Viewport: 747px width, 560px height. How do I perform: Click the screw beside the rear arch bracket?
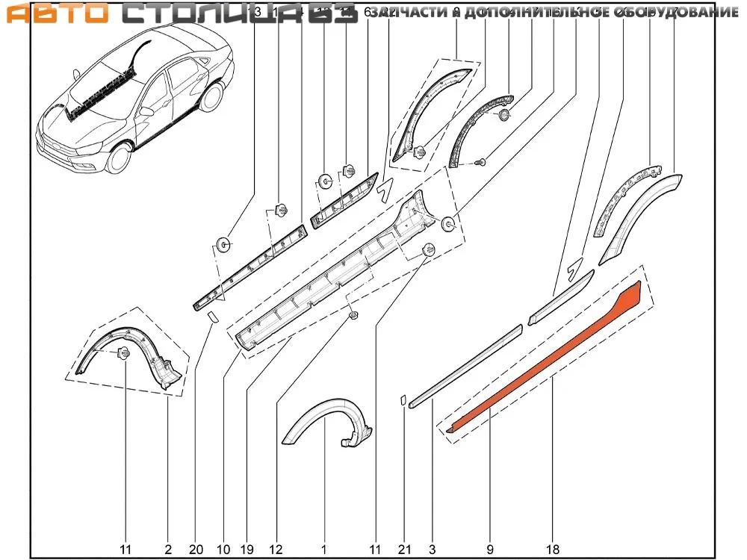[x=482, y=161]
